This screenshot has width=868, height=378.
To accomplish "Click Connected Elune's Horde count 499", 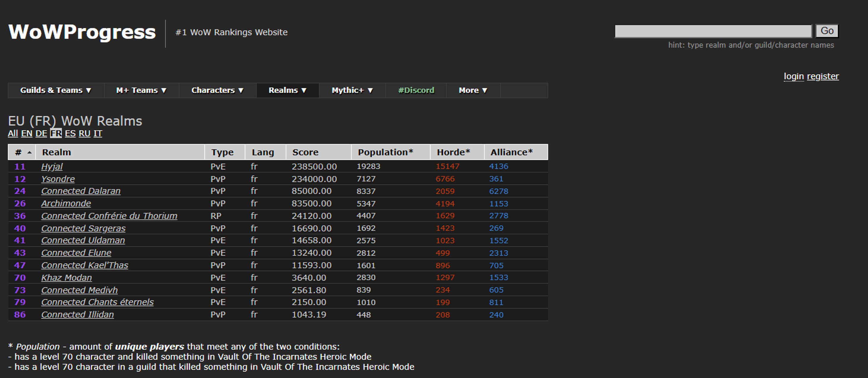I will (443, 253).
